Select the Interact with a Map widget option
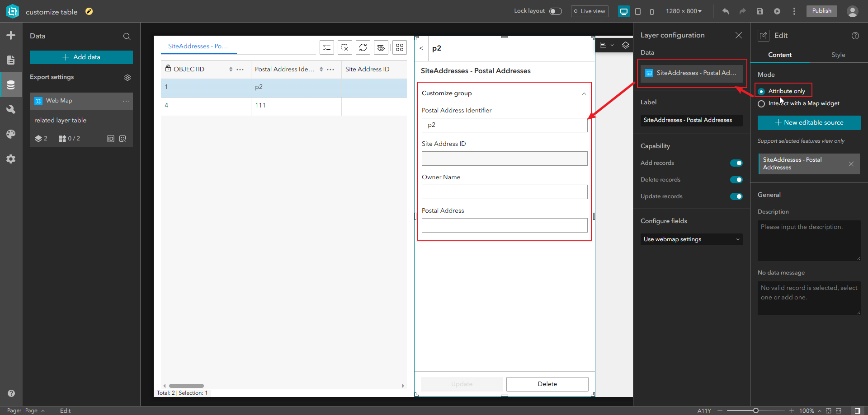 click(762, 103)
